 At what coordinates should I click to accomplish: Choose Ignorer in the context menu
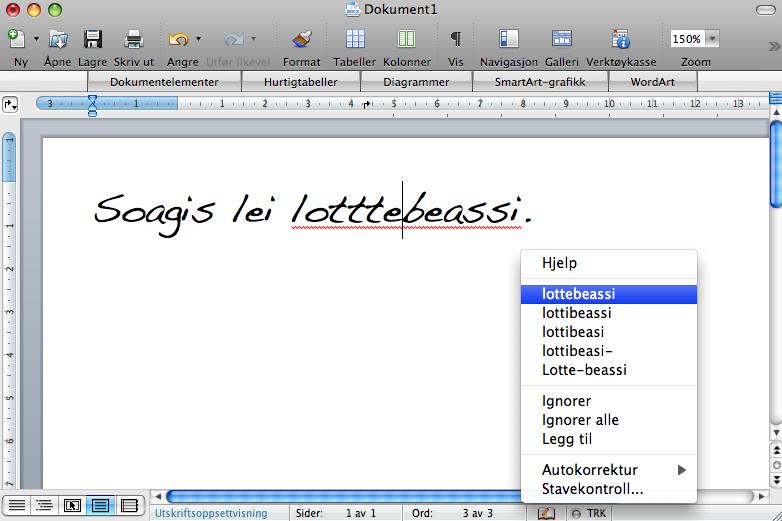coord(608,401)
